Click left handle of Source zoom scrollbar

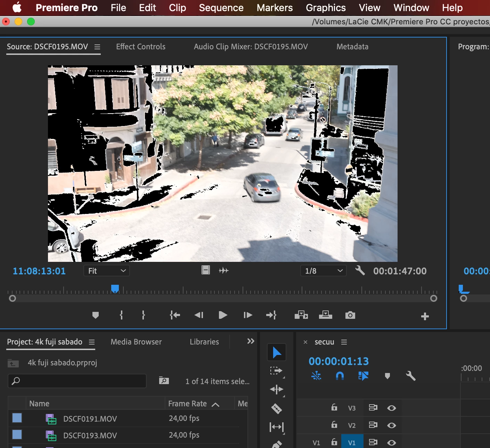pos(13,298)
